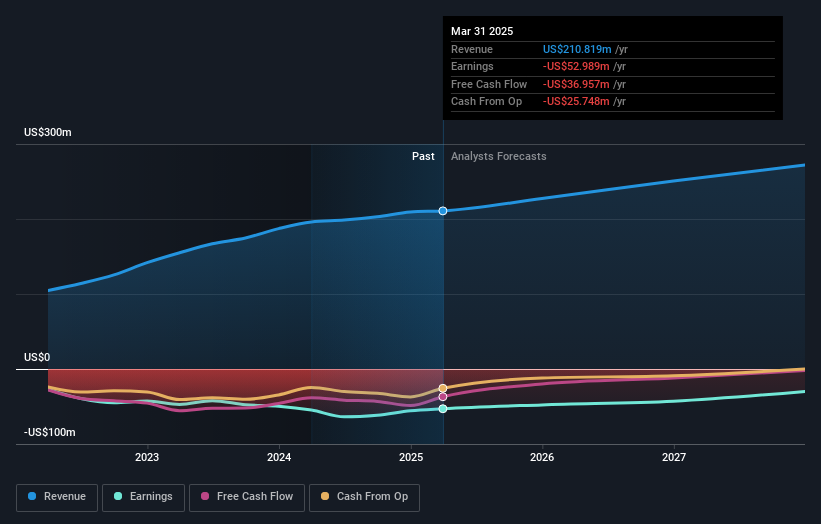The height and width of the screenshot is (524, 821).
Task: Click the US$210.819m revenue value
Action: coord(577,49)
